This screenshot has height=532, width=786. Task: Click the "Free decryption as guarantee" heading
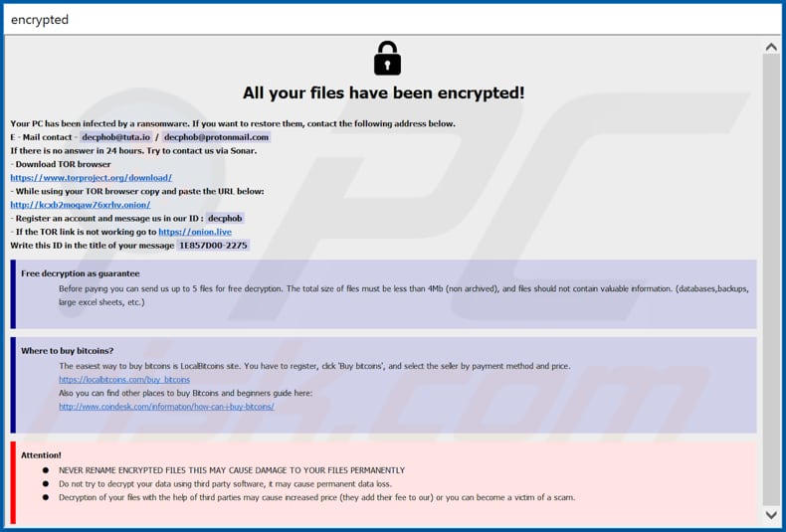pyautogui.click(x=81, y=273)
